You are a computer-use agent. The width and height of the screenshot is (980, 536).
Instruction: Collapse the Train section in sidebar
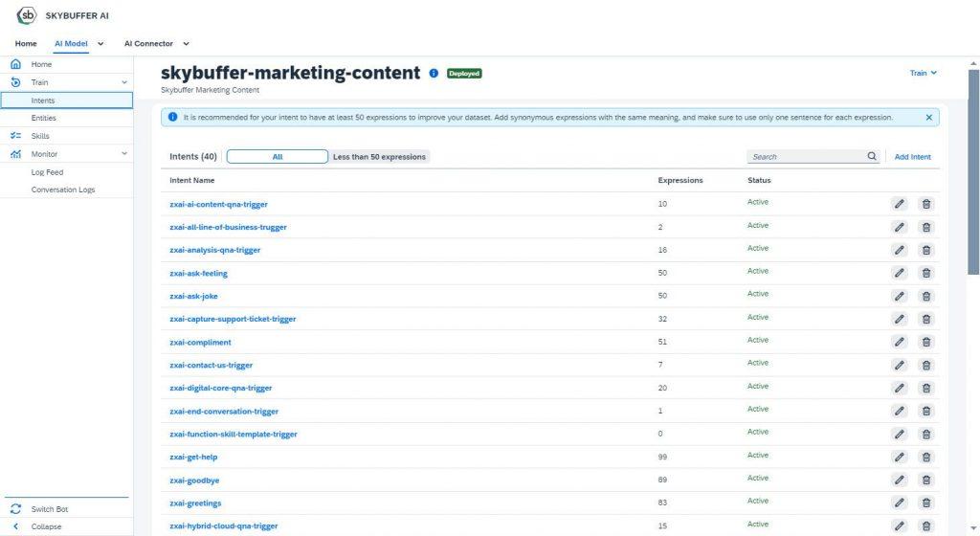coord(123,82)
